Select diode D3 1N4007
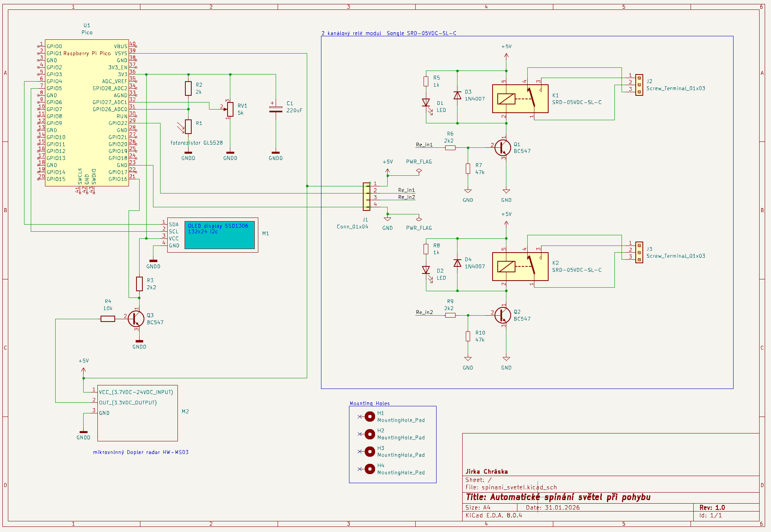771x532 pixels. [x=457, y=96]
